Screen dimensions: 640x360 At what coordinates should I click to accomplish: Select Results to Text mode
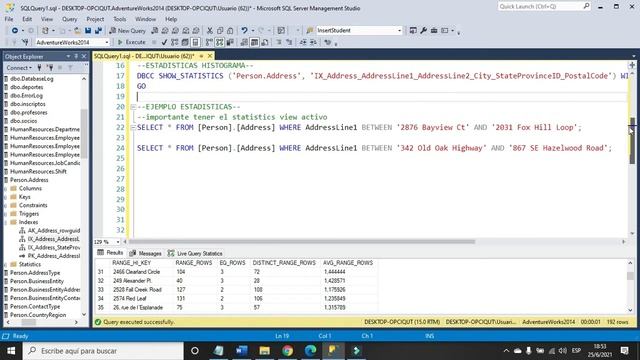point(244,42)
